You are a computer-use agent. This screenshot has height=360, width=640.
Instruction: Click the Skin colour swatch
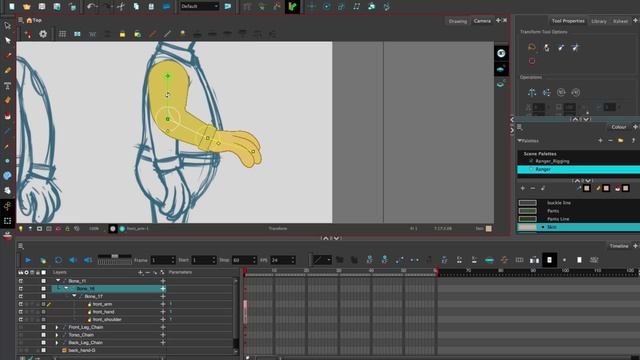pos(527,227)
